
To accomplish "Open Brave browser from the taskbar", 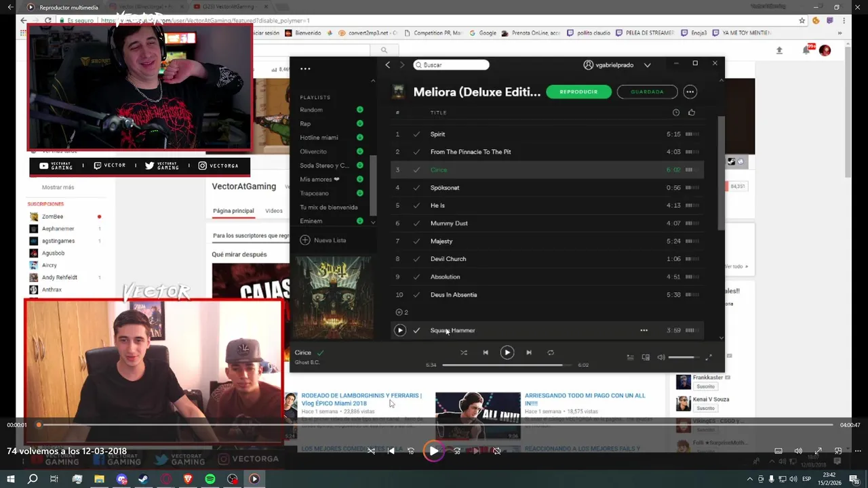I will [x=188, y=479].
